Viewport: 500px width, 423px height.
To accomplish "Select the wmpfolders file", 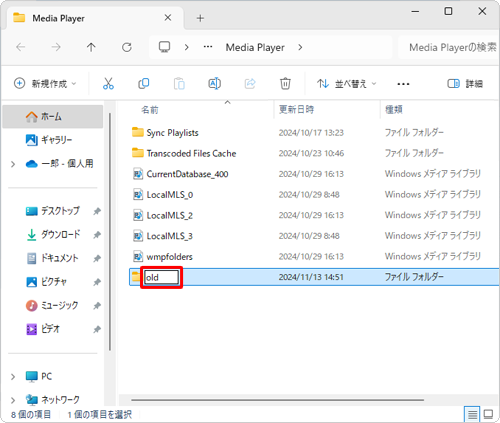I will point(170,257).
